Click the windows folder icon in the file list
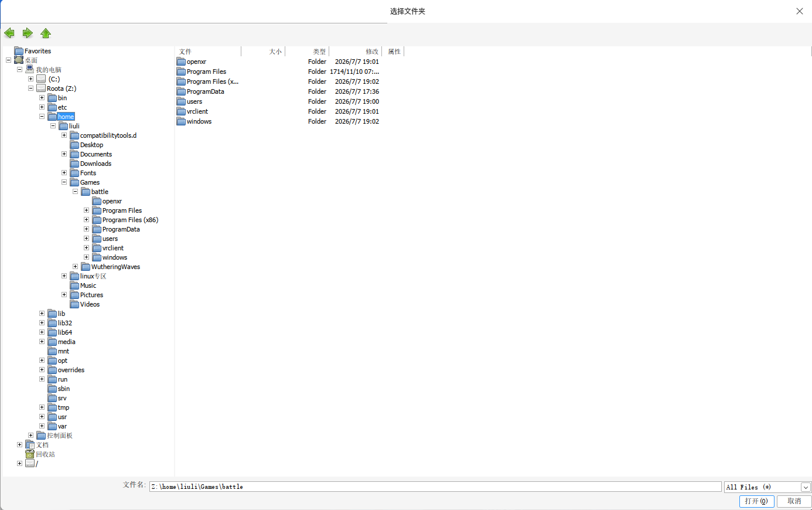812x510 pixels. point(182,121)
